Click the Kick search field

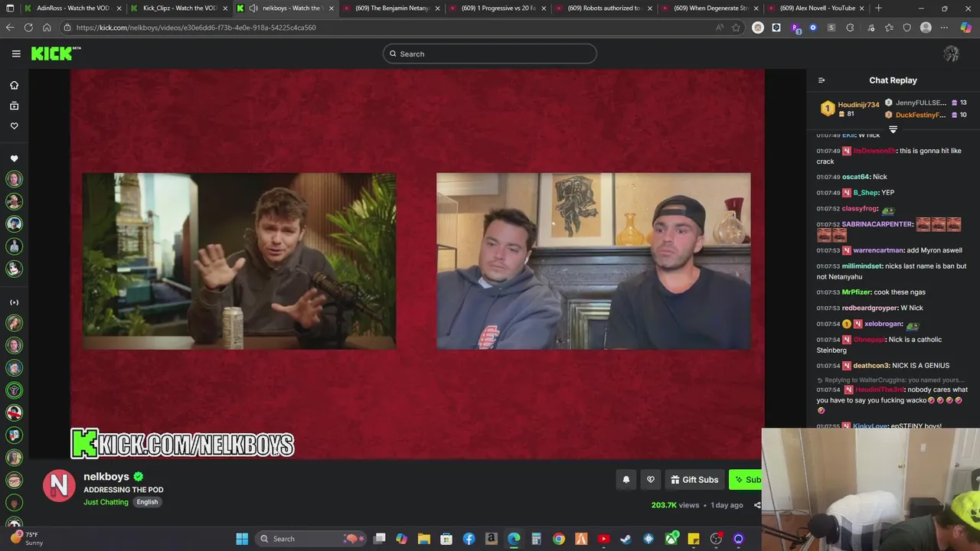[x=490, y=54]
